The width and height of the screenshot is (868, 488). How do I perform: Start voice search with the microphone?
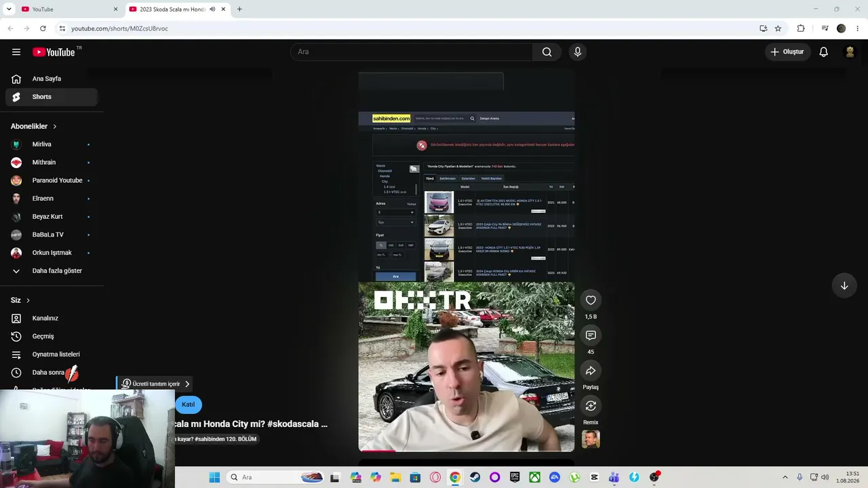point(578,52)
